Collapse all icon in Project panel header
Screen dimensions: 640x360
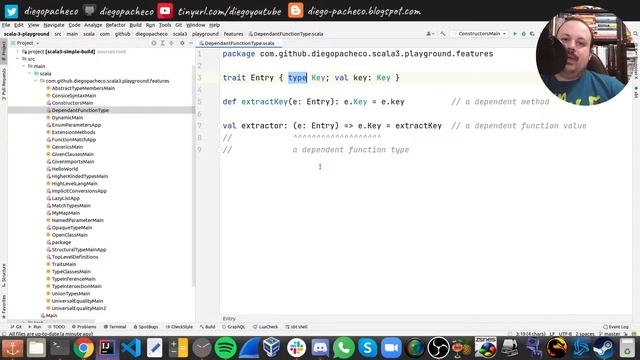pyautogui.click(x=171, y=43)
